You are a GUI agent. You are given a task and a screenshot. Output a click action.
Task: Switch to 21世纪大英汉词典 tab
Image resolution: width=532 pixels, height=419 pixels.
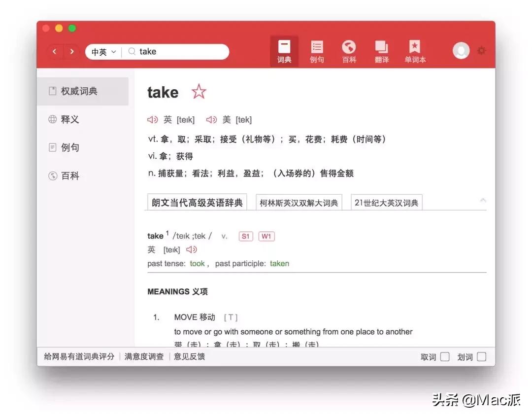pos(386,202)
